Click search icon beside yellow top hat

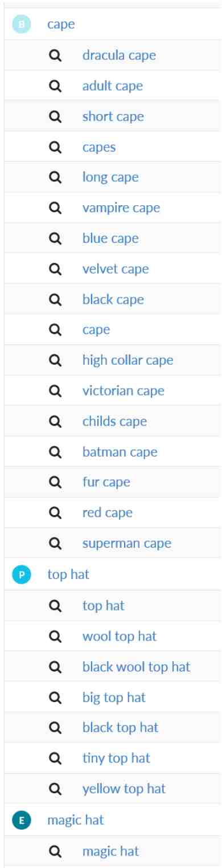pyautogui.click(x=55, y=789)
